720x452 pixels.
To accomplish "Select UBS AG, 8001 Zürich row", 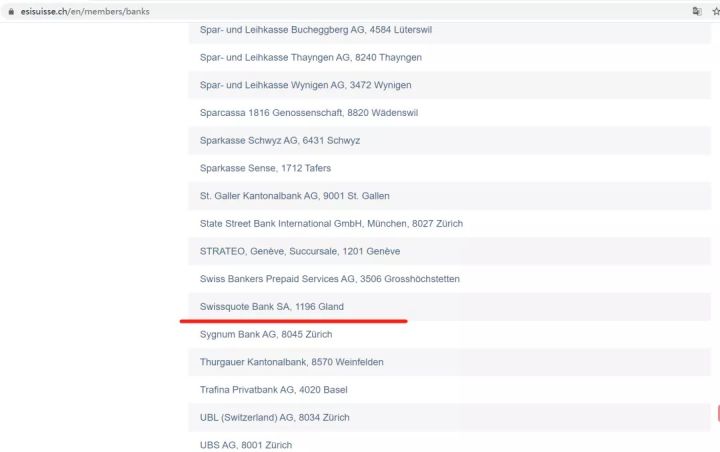I will coord(450,442).
